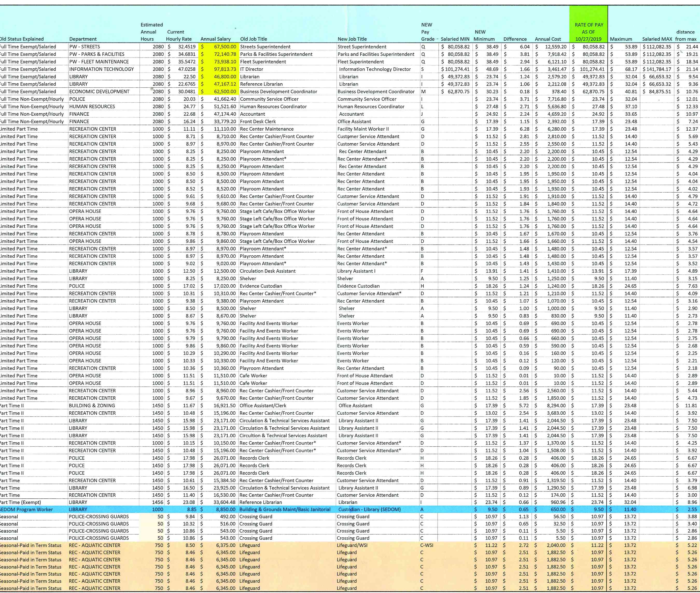Select the 'Old Status Explained' column header
The height and width of the screenshot is (593, 700).
(x=22, y=39)
